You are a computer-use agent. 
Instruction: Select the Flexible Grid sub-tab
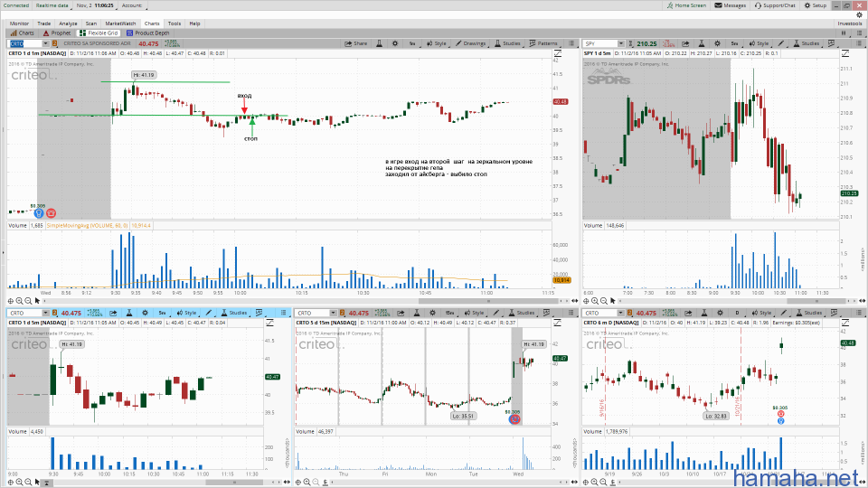tap(99, 33)
